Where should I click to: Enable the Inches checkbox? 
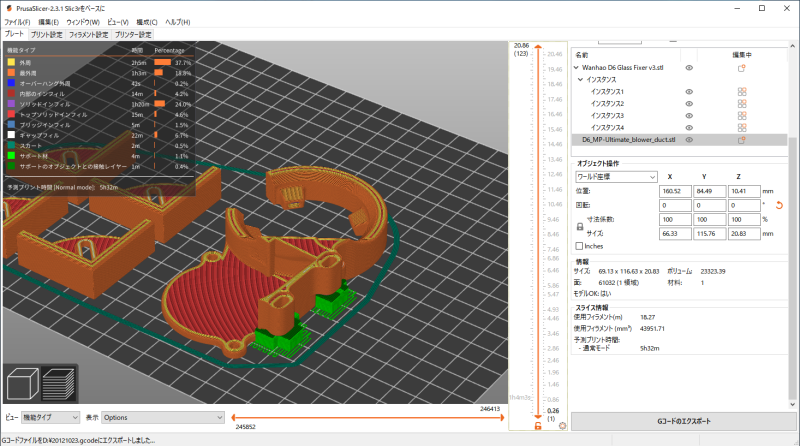click(x=579, y=246)
